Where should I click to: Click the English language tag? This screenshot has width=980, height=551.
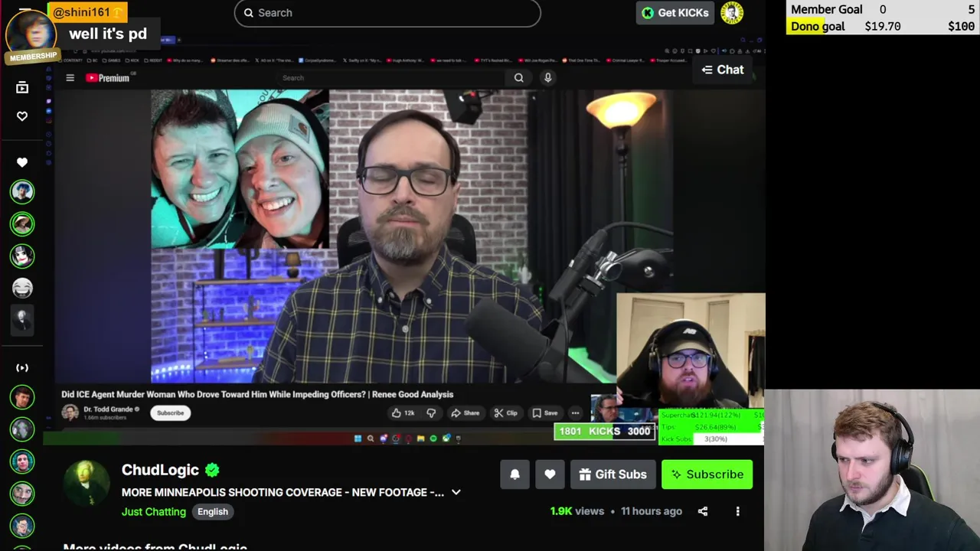pos(213,511)
